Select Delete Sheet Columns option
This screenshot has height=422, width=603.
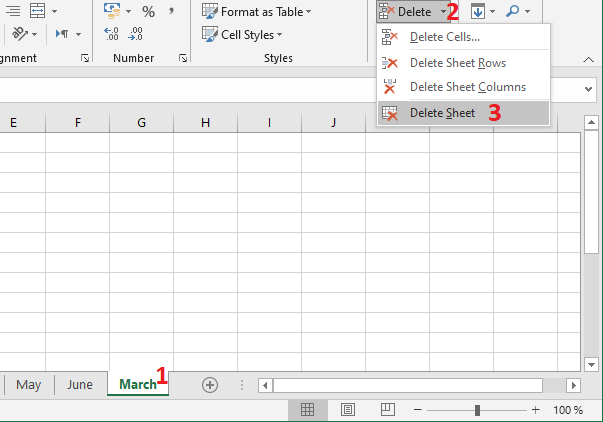pyautogui.click(x=467, y=87)
